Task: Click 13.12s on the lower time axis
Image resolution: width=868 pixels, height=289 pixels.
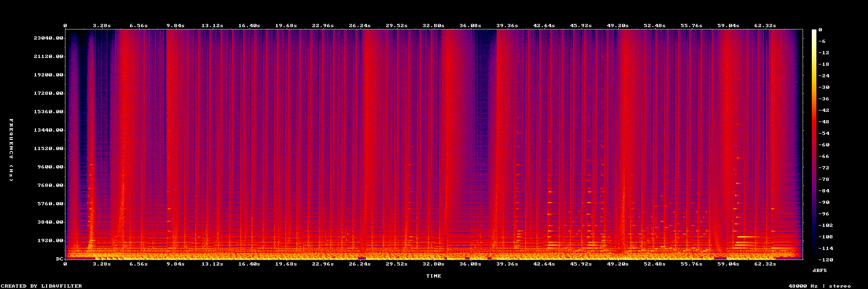Action: [x=212, y=264]
